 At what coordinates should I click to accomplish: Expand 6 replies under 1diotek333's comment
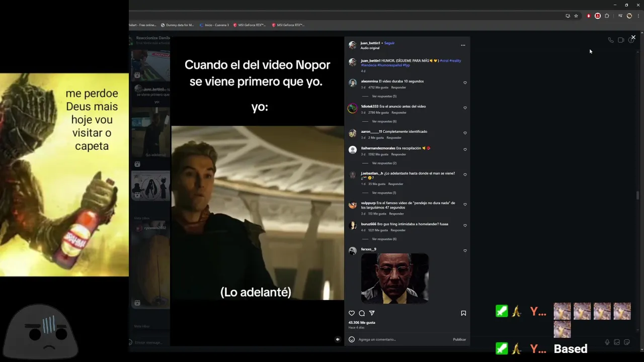[384, 121]
